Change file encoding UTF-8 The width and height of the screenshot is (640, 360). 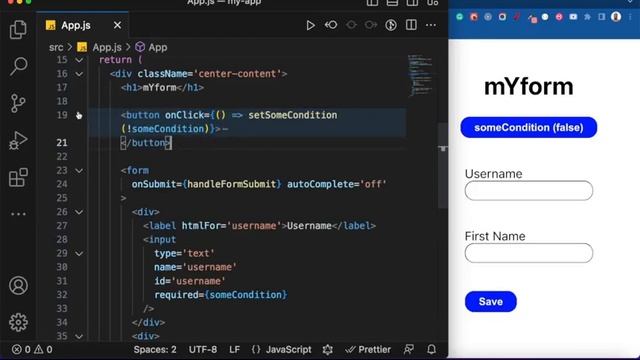tap(202, 350)
